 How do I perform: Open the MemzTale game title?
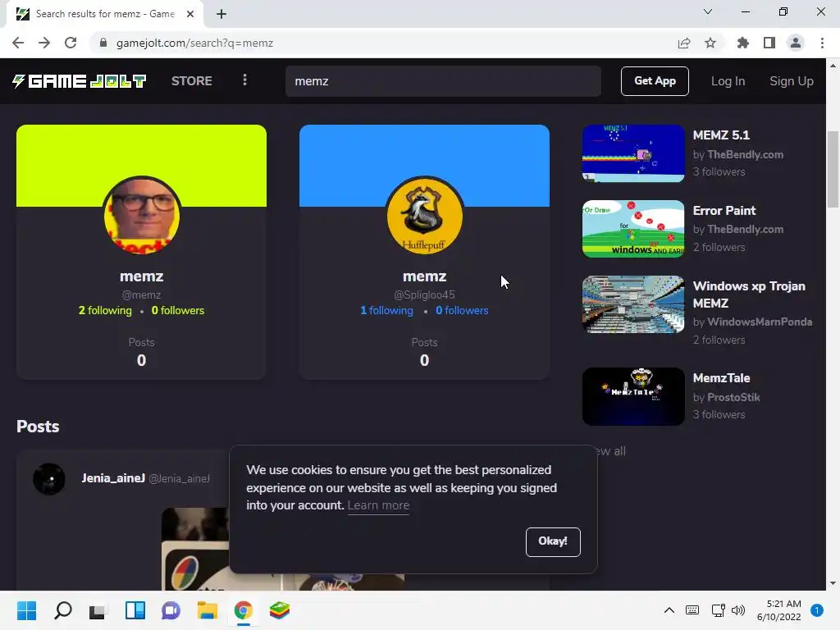[721, 377]
